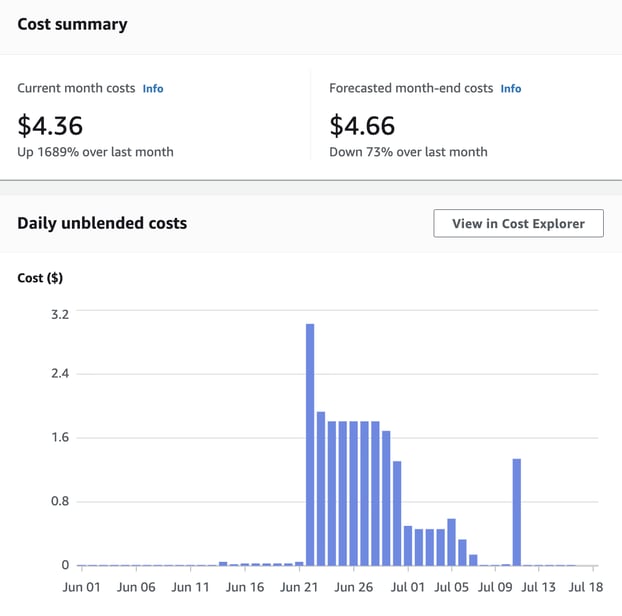Click the Jul 18 x-axis label
The height and width of the screenshot is (616, 622).
pos(586,587)
